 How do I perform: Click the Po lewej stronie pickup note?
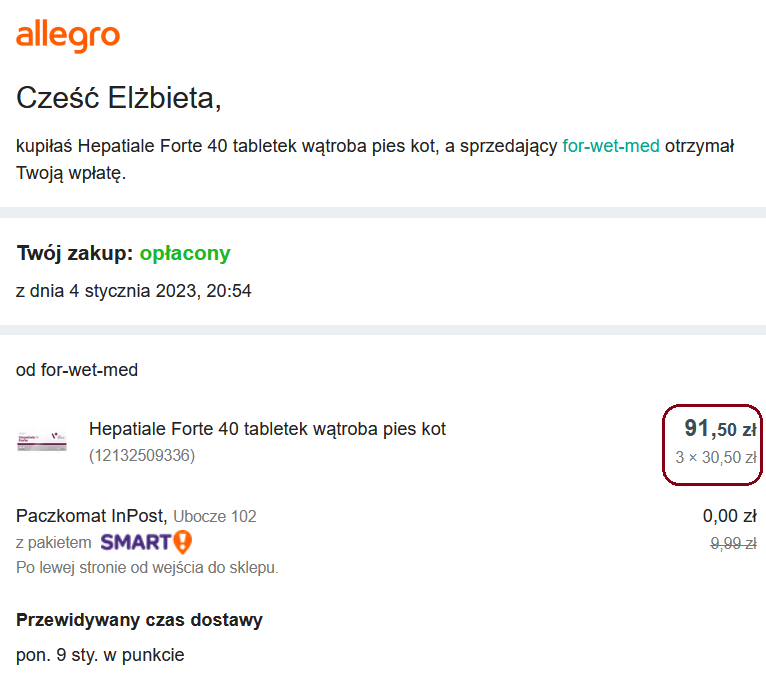(147, 568)
